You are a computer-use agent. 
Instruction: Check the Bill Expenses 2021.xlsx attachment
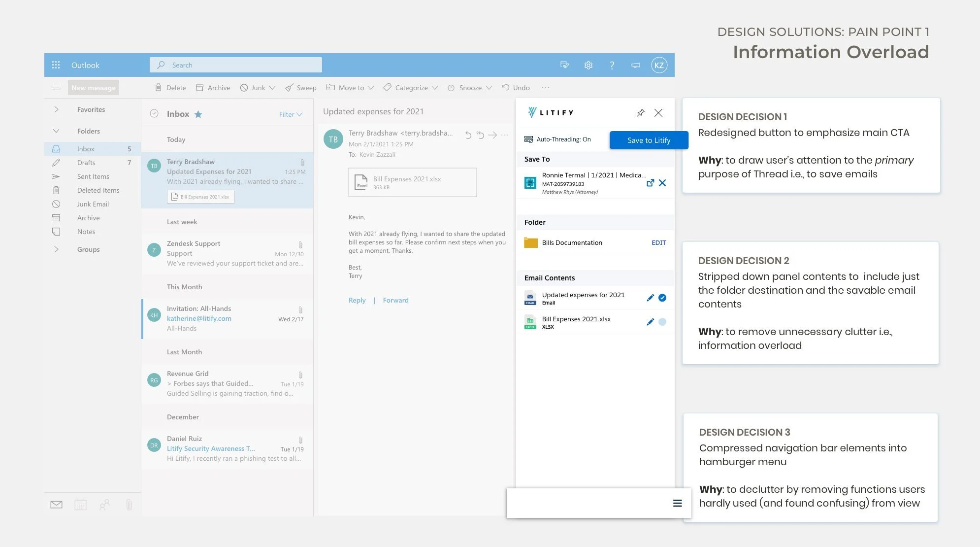pyautogui.click(x=662, y=322)
